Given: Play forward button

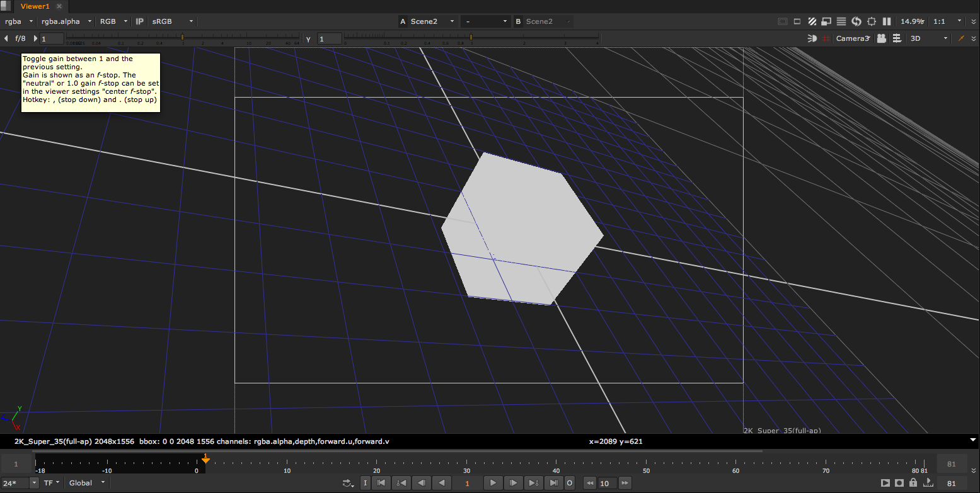Looking at the screenshot, I should (x=493, y=483).
